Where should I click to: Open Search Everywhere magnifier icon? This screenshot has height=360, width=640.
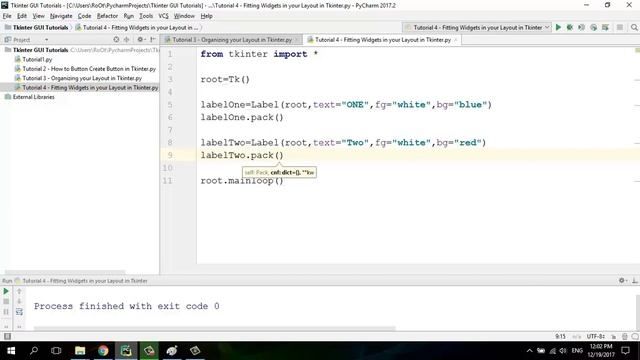[x=634, y=27]
